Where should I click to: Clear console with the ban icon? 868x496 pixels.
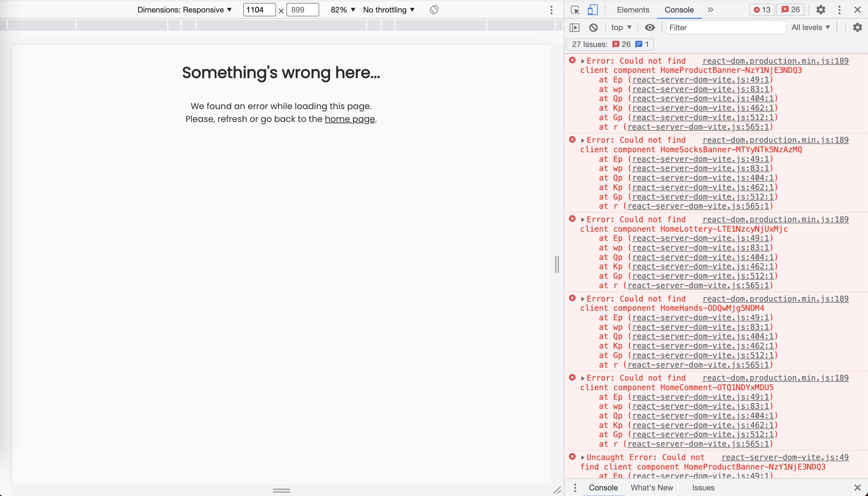click(x=593, y=28)
